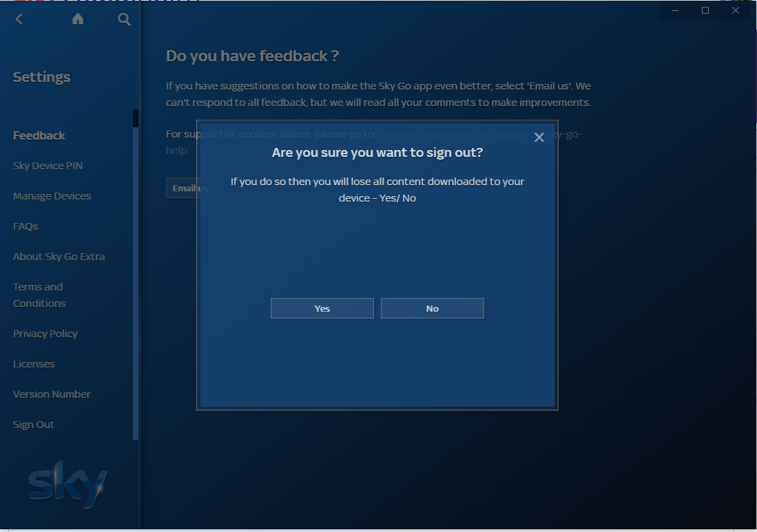757x532 pixels.
Task: Open Terms and Conditions
Action: (39, 295)
